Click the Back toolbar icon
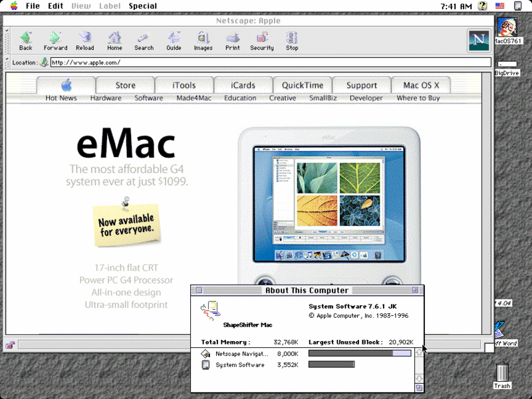The width and height of the screenshot is (532, 399). (25, 41)
